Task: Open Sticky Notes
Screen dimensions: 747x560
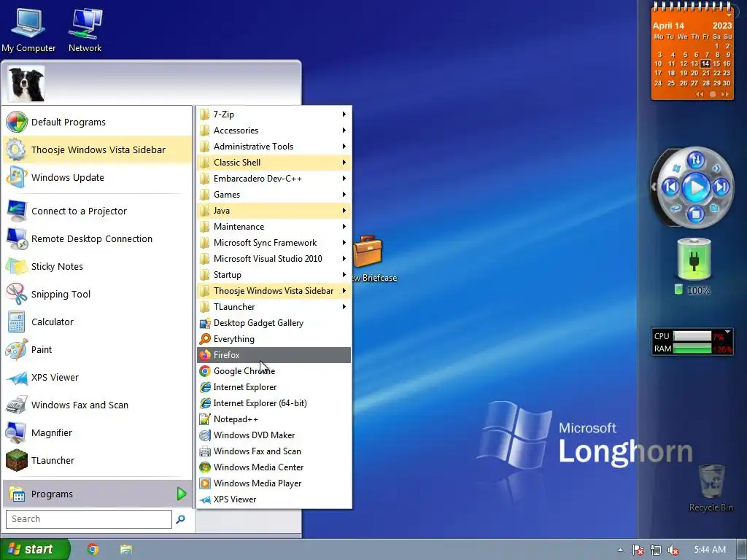Action: (97, 266)
